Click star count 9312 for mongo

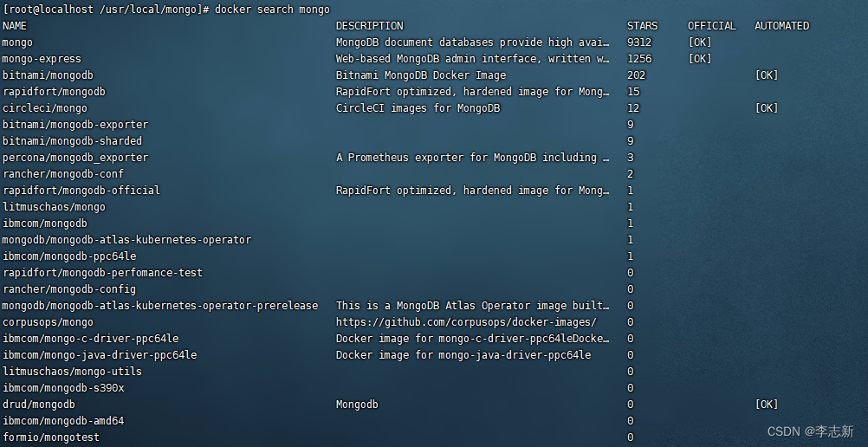click(639, 42)
